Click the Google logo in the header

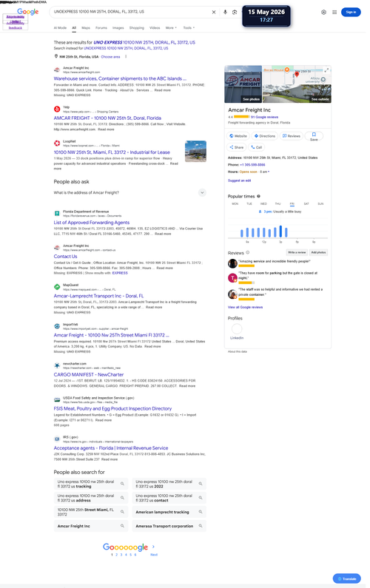click(x=28, y=12)
